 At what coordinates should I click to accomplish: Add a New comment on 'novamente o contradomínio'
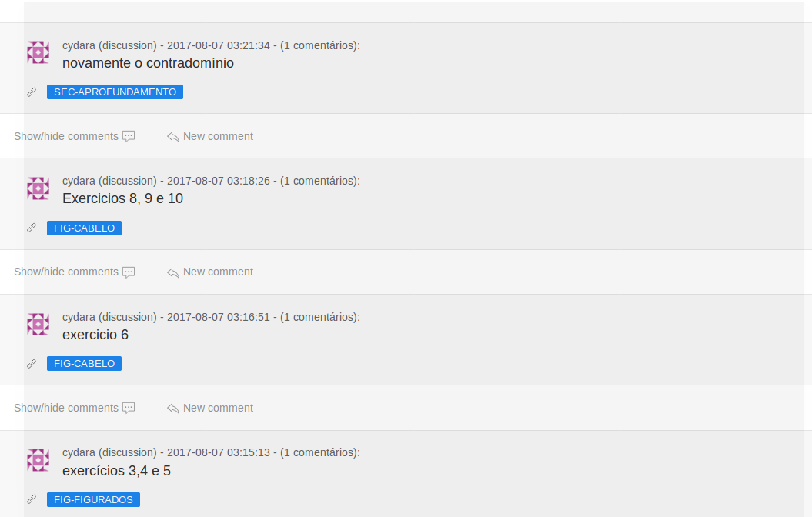pos(210,136)
